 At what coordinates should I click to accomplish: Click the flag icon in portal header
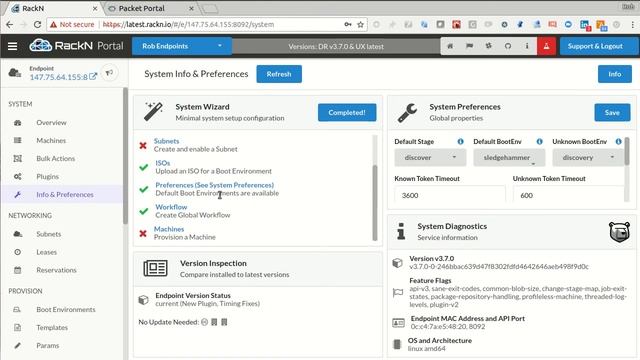click(469, 46)
